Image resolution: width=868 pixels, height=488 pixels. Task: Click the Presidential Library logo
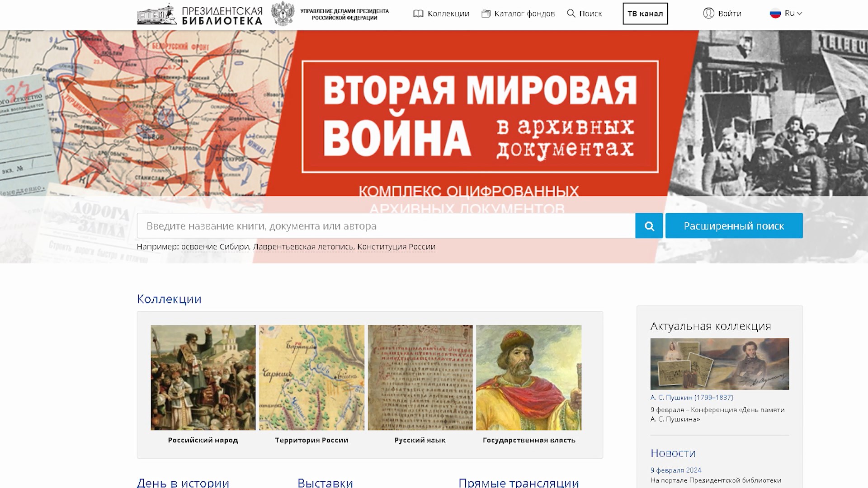pyautogui.click(x=200, y=14)
